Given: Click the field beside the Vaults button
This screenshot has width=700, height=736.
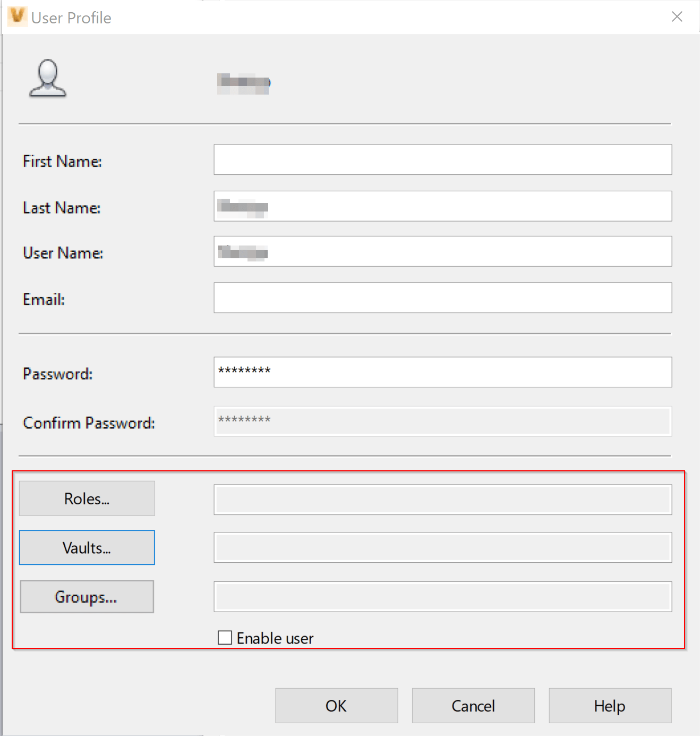Looking at the screenshot, I should 443,547.
